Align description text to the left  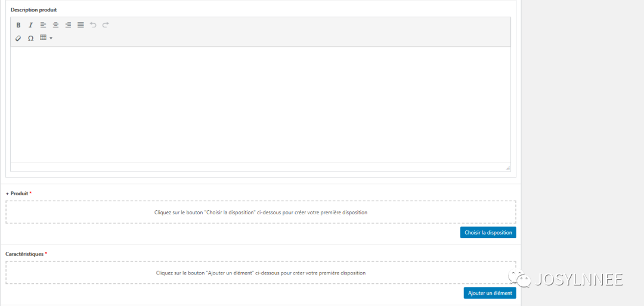tap(43, 25)
